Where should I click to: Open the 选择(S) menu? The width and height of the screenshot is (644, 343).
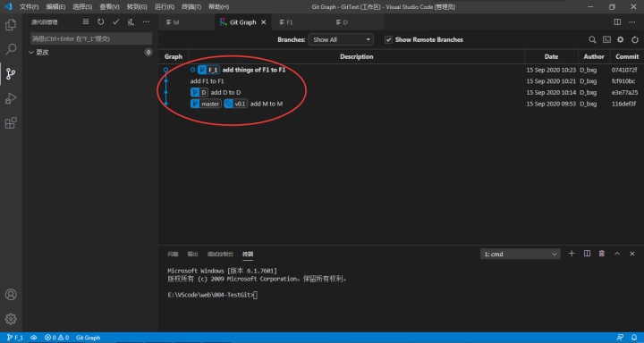pos(82,7)
